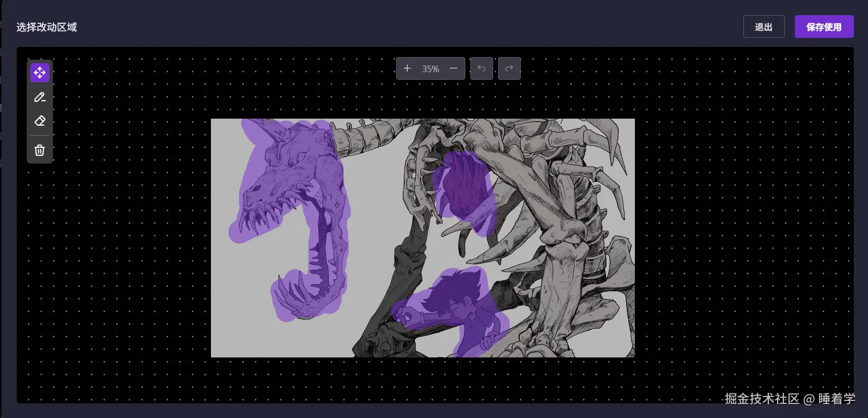Zoom out with the minus icon

click(454, 68)
